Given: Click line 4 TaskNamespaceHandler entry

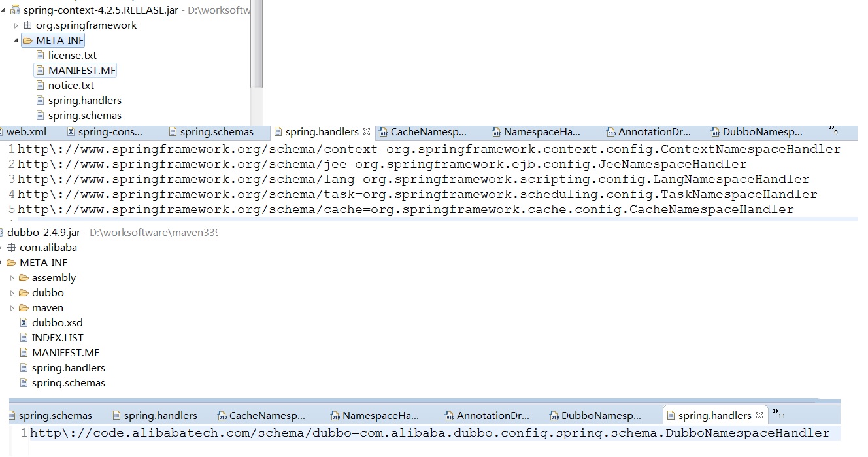Looking at the screenshot, I should point(417,194).
